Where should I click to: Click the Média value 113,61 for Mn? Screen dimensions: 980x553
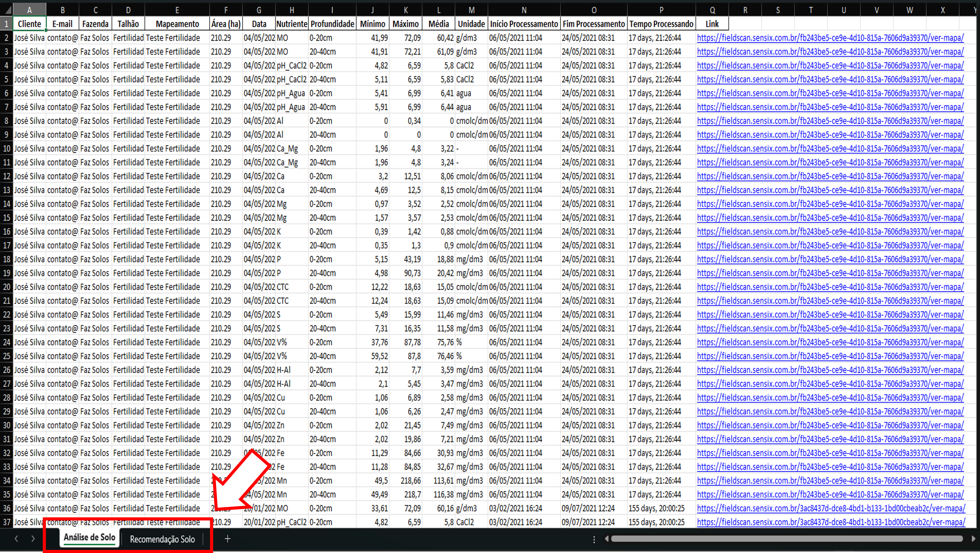pos(444,481)
